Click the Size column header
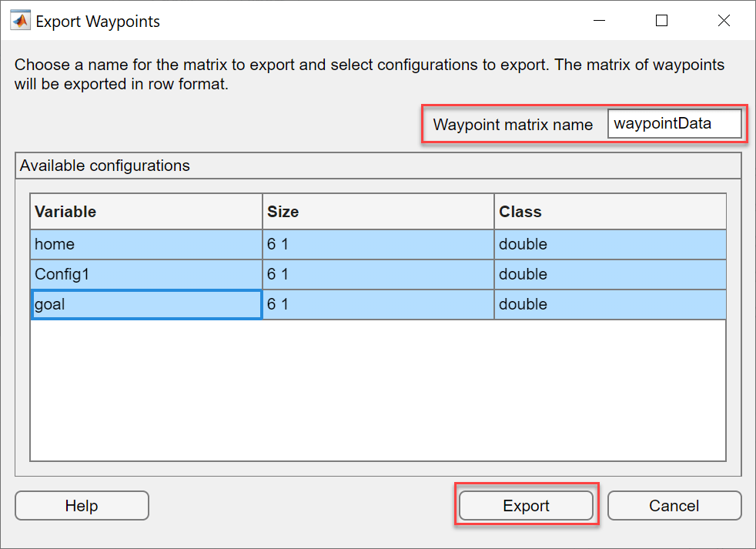The image size is (756, 549). pyautogui.click(x=378, y=212)
